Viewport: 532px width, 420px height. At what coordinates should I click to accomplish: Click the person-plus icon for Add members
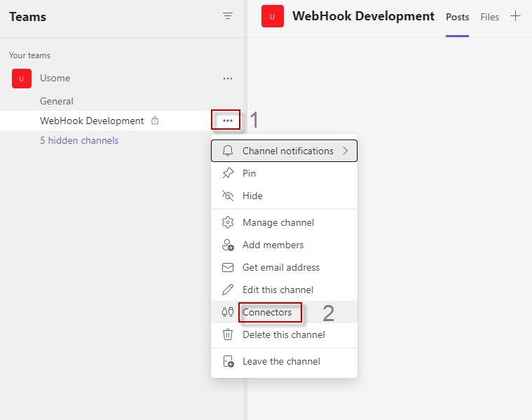pyautogui.click(x=228, y=245)
